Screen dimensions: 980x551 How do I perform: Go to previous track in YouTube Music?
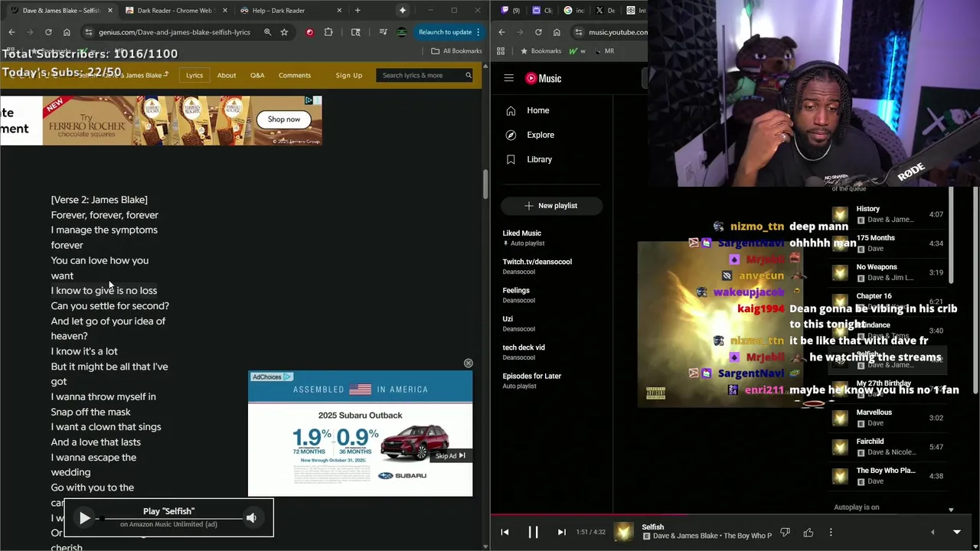[x=505, y=532]
